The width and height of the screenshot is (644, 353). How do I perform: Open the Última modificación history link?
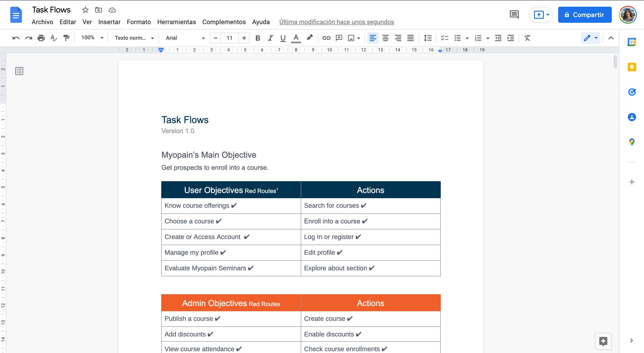click(337, 22)
